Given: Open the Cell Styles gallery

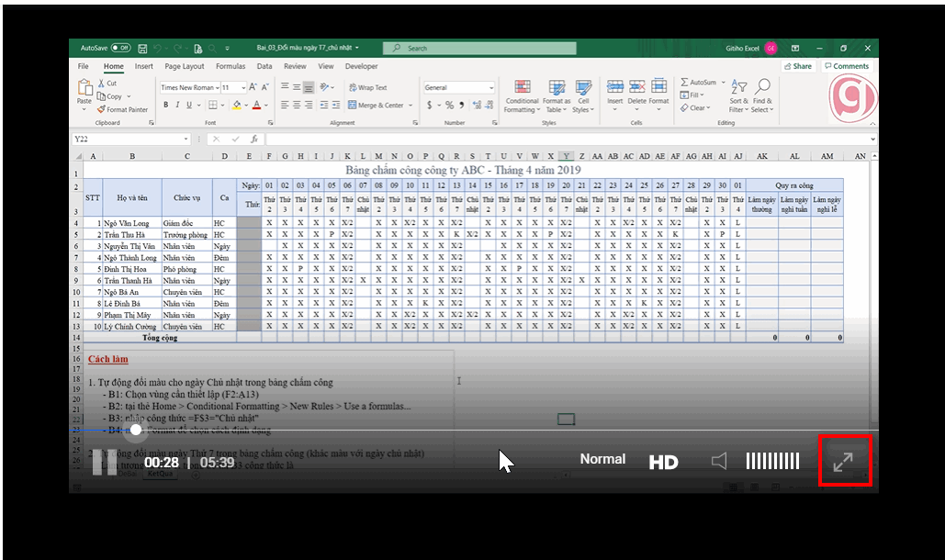Looking at the screenshot, I should [x=583, y=95].
